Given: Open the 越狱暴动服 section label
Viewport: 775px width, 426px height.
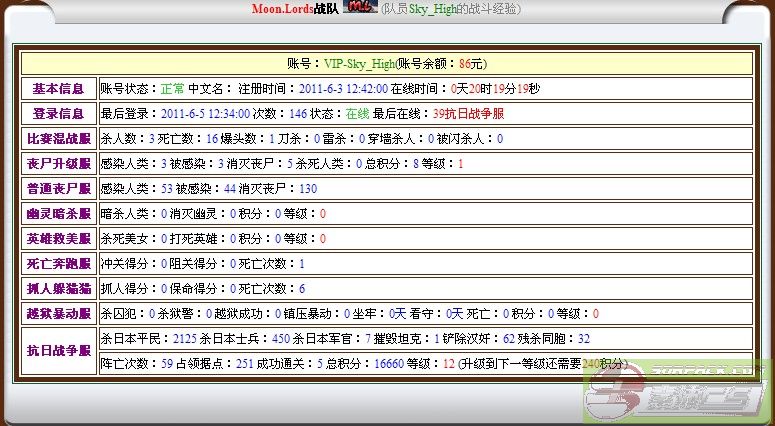Looking at the screenshot, I should tap(59, 313).
